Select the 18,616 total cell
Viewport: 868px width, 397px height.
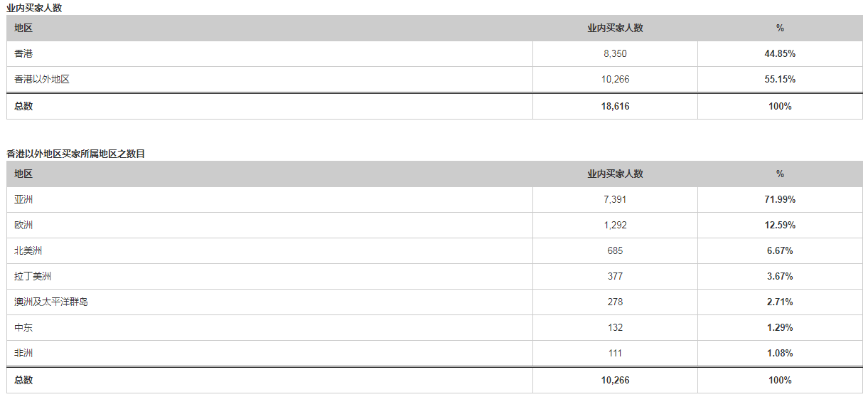pyautogui.click(x=615, y=106)
